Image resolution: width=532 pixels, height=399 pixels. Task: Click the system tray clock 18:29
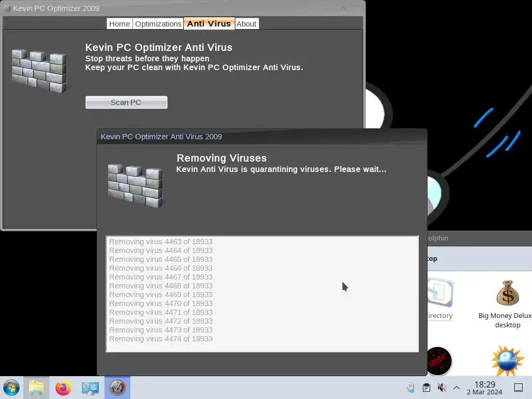click(485, 388)
